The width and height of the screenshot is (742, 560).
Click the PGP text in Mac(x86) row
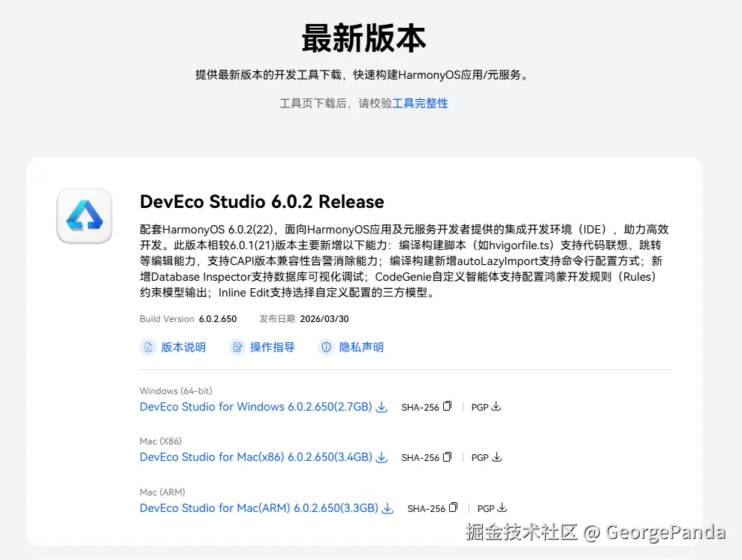pyautogui.click(x=480, y=458)
